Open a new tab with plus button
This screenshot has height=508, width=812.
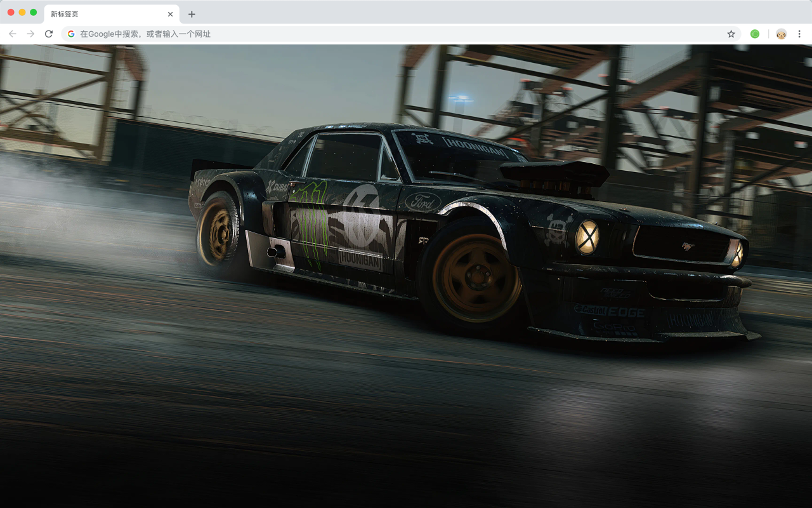coord(192,14)
